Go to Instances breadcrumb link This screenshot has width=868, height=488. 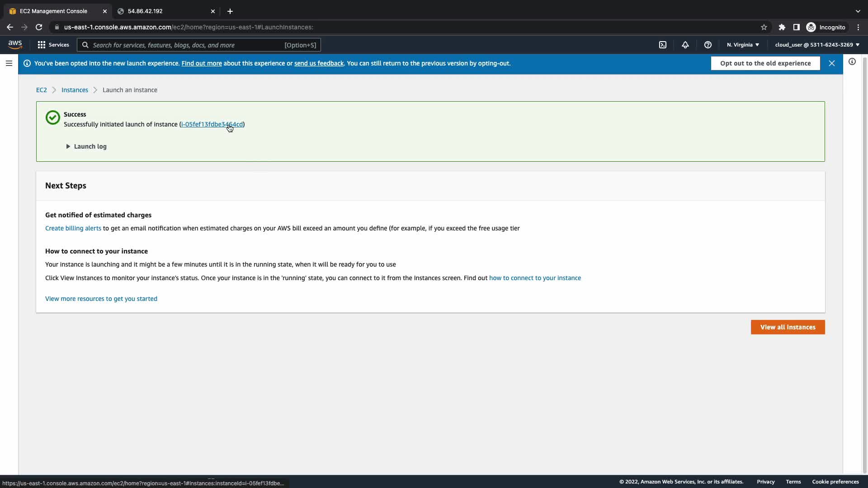75,90
